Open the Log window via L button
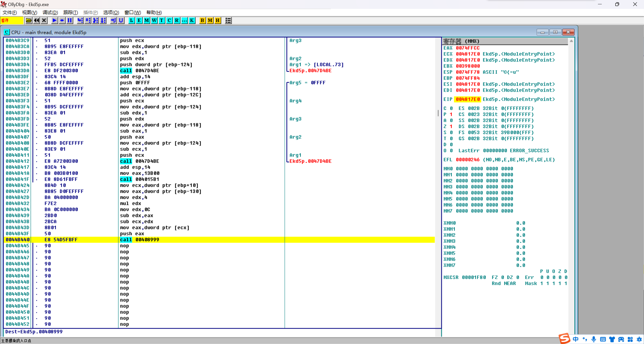Screen dimensions: 644x344 [131, 21]
